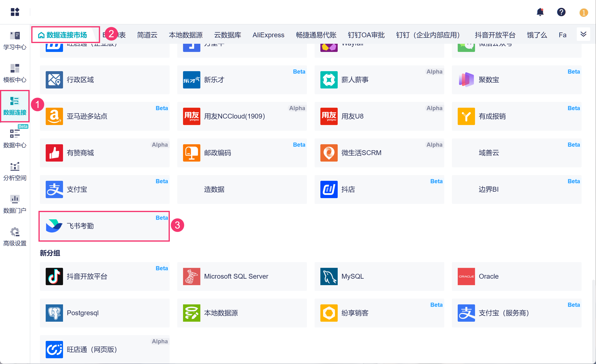Select the Postgresql connector card
This screenshot has height=364, width=596.
(104, 313)
